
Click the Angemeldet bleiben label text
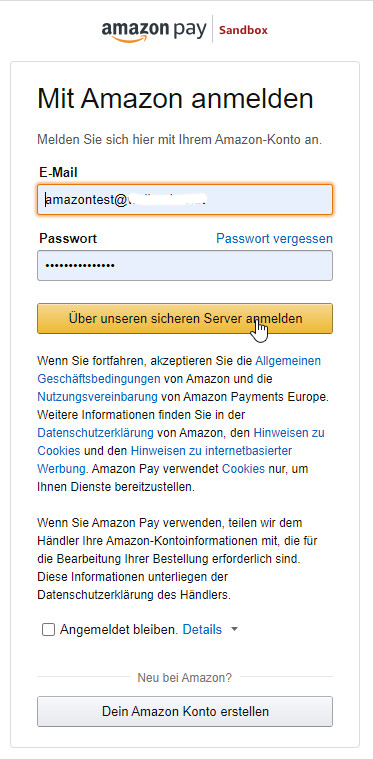tap(119, 630)
